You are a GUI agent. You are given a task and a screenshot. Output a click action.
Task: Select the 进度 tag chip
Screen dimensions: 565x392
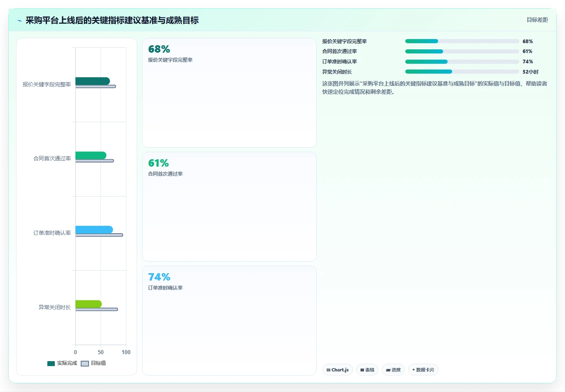coord(393,370)
